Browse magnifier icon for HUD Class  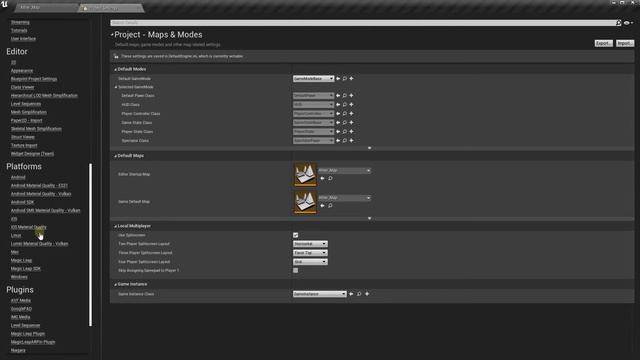(345, 104)
